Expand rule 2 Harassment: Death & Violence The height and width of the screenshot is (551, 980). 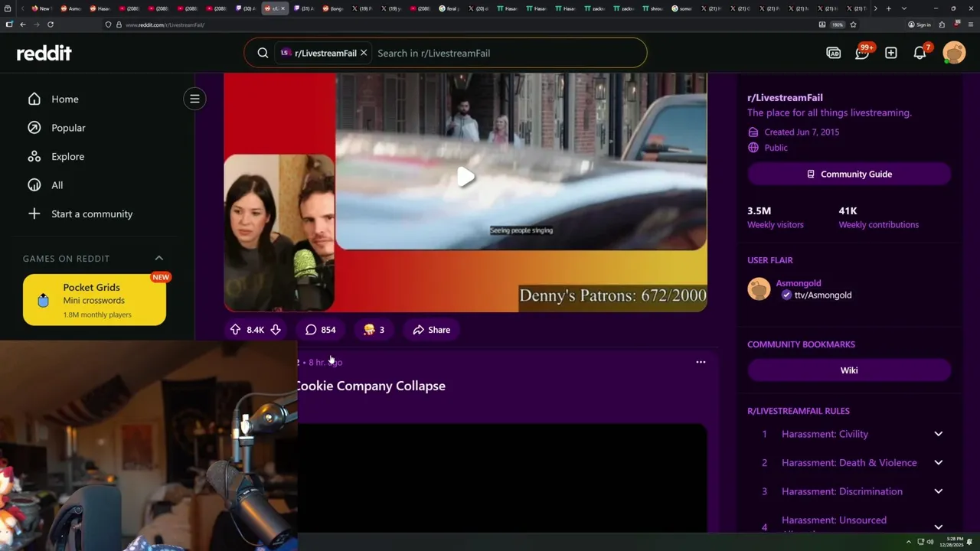[x=938, y=462]
